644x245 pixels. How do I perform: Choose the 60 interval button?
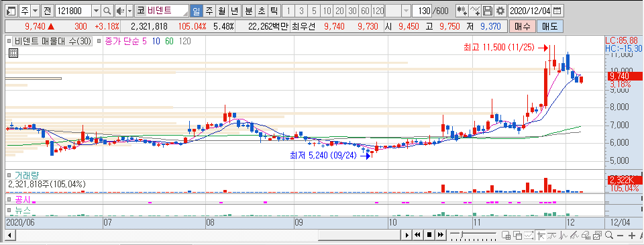click(365, 11)
